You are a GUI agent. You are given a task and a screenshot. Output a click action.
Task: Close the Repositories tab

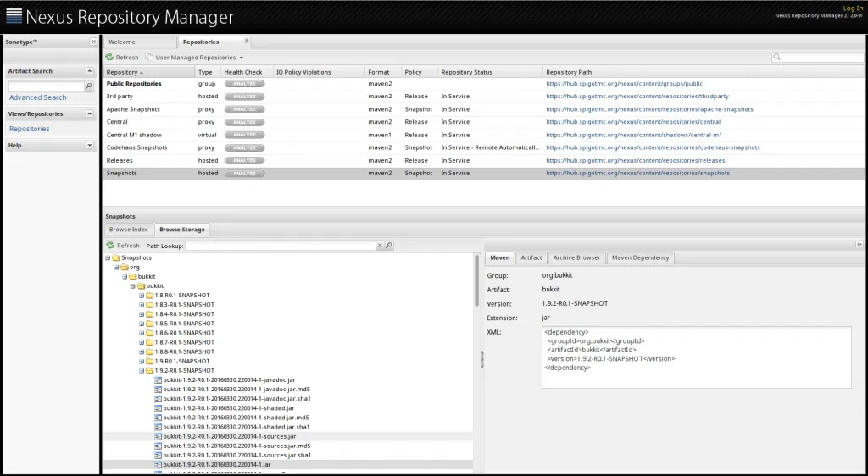[247, 40]
